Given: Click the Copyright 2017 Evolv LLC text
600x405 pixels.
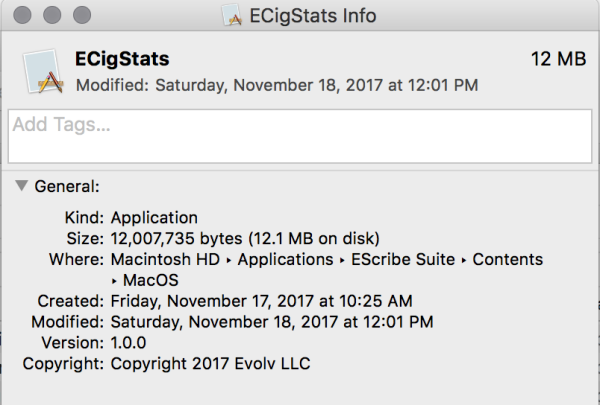Looking at the screenshot, I should tap(210, 364).
